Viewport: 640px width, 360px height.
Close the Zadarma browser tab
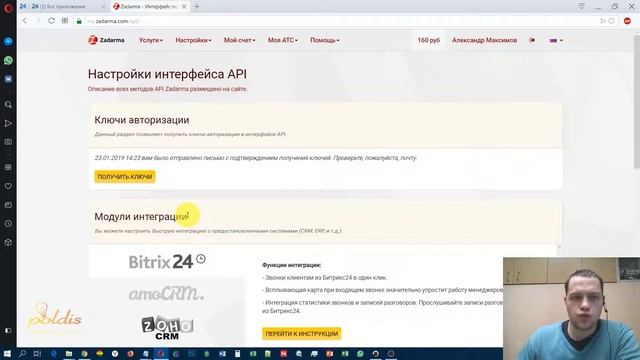[184, 6]
